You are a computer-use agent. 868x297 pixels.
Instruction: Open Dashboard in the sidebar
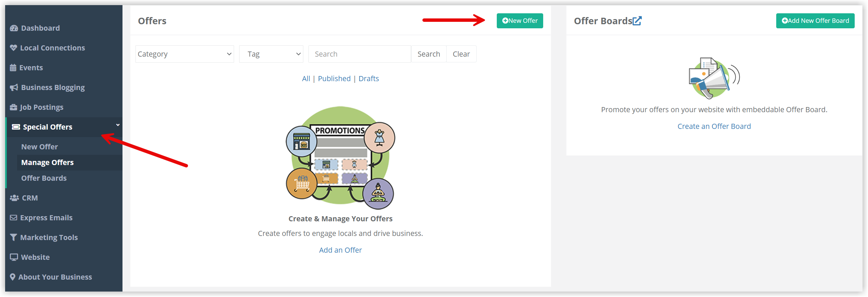(x=40, y=28)
